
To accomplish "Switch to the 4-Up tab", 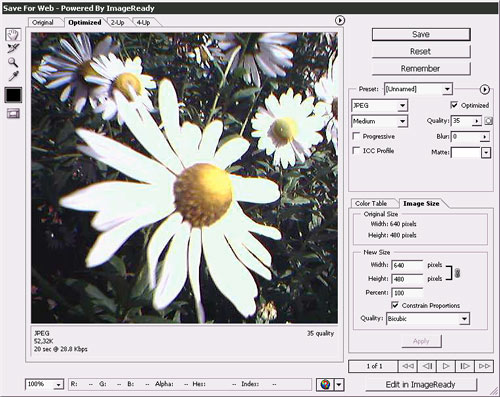I will pos(144,22).
